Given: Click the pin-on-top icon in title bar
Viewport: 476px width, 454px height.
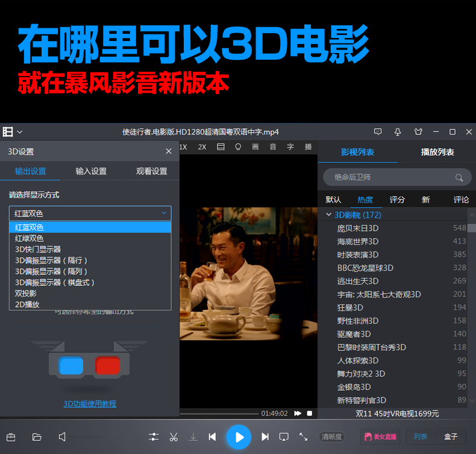Looking at the screenshot, I should pyautogui.click(x=398, y=132).
